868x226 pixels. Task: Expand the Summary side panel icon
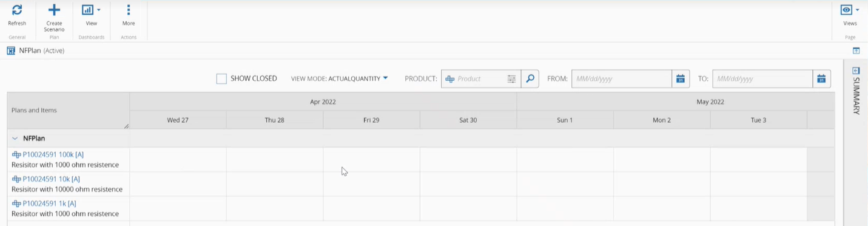click(856, 70)
